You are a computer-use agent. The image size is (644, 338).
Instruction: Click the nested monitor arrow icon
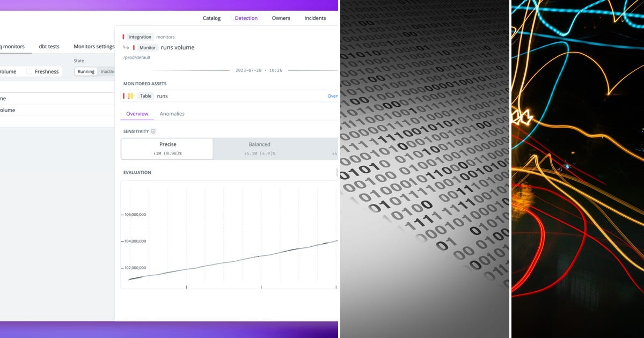tap(126, 48)
